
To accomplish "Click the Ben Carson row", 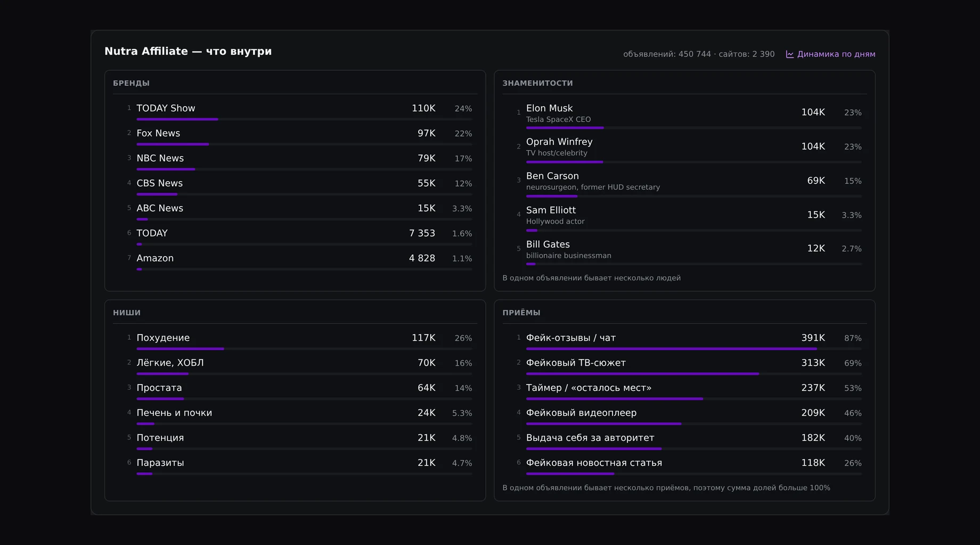I will (689, 184).
